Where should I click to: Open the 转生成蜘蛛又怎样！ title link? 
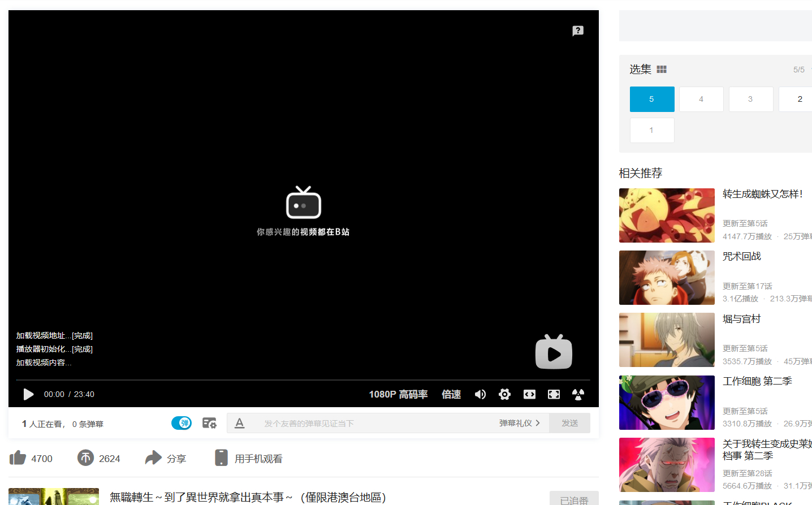tap(763, 194)
